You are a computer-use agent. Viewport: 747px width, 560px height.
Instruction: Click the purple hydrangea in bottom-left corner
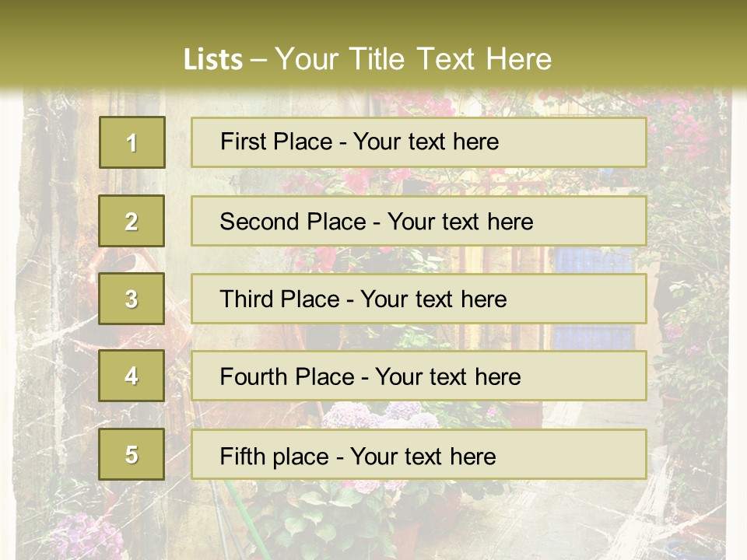point(86,537)
